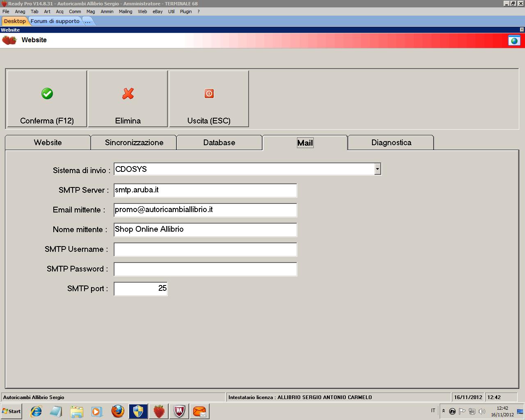The image size is (525, 420).
Task: Switch to the Diagnostica tab
Action: 391,142
